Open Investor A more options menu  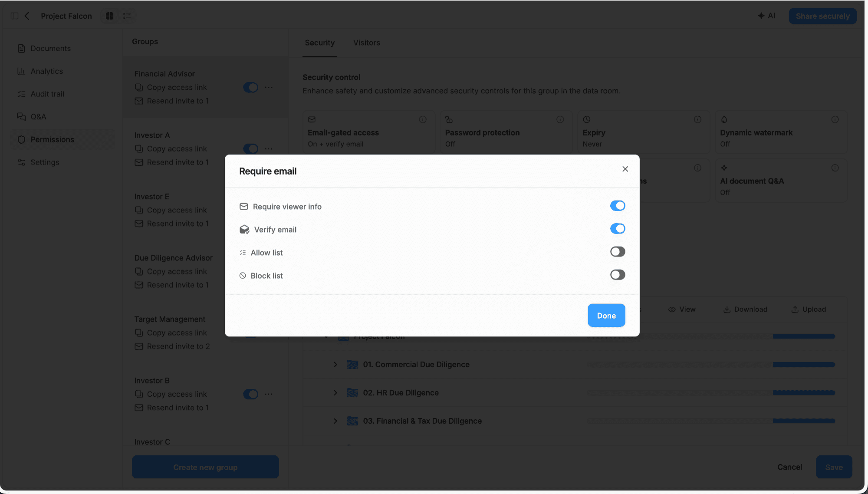[x=269, y=148]
